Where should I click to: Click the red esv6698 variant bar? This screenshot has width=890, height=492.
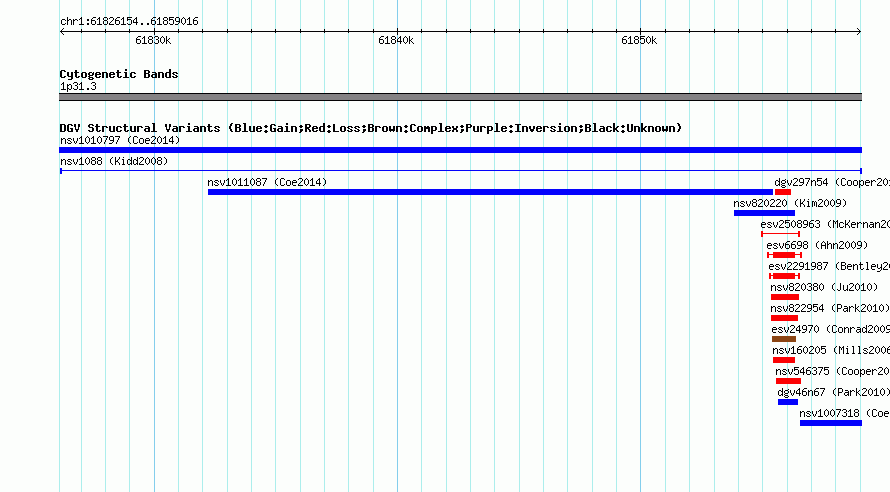pyautogui.click(x=784, y=255)
